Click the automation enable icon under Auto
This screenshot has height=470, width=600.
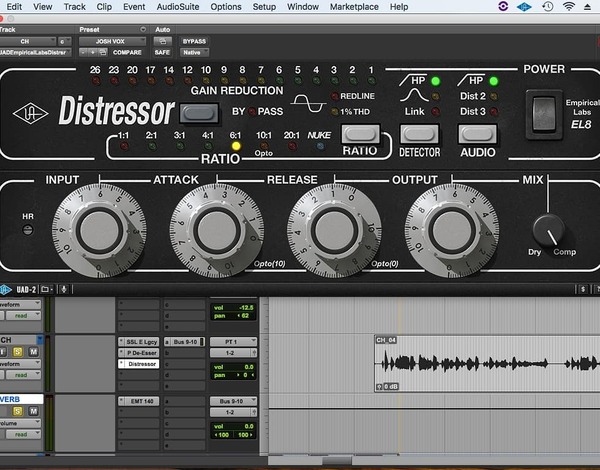click(163, 41)
